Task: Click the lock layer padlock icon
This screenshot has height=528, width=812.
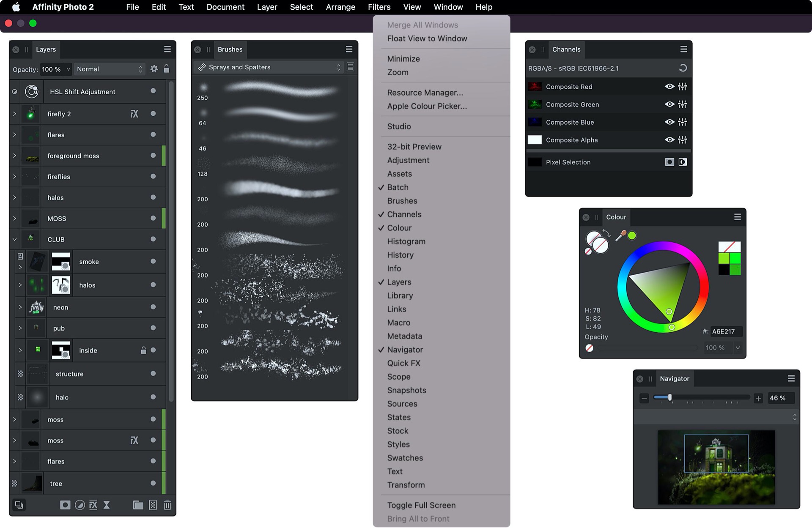Action: pos(167,69)
